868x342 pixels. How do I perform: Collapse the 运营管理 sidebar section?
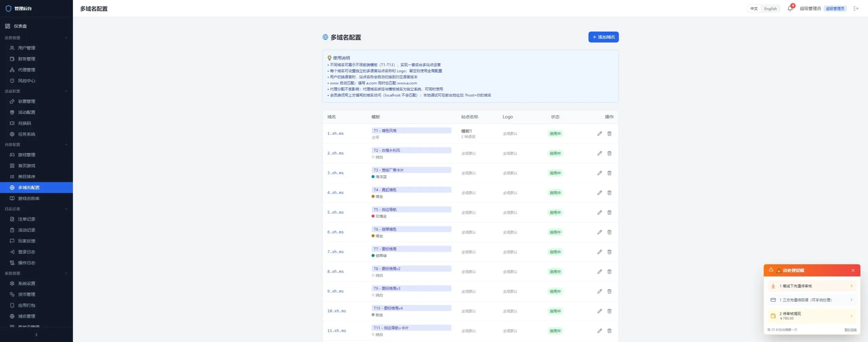(x=66, y=38)
